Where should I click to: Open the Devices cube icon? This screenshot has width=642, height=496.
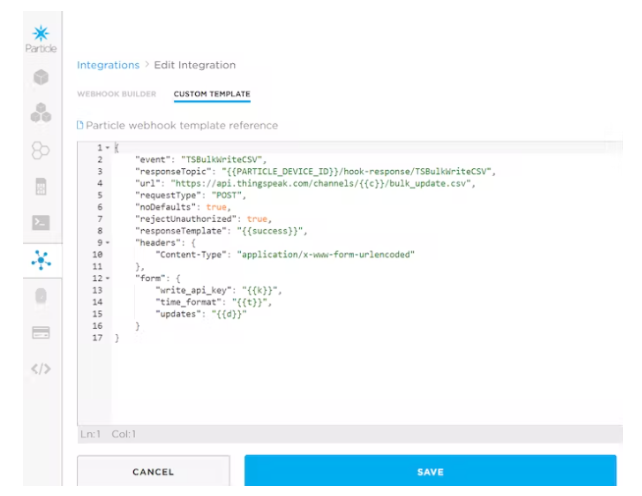pos(41,77)
